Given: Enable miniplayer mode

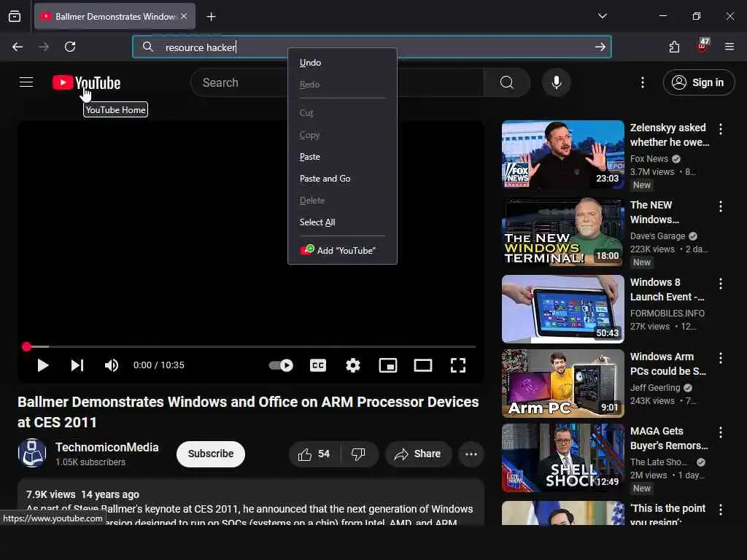Looking at the screenshot, I should click(388, 365).
